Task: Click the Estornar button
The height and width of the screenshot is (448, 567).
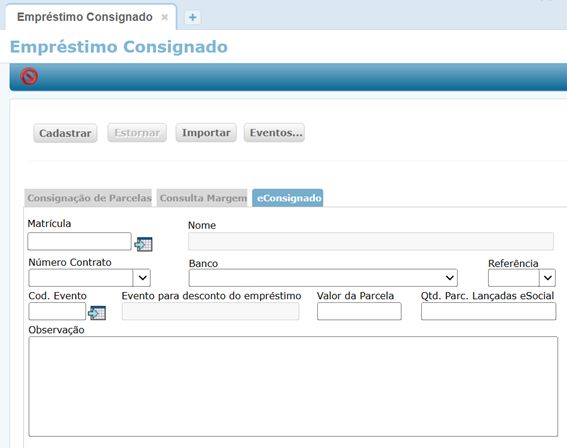Action: 137,133
